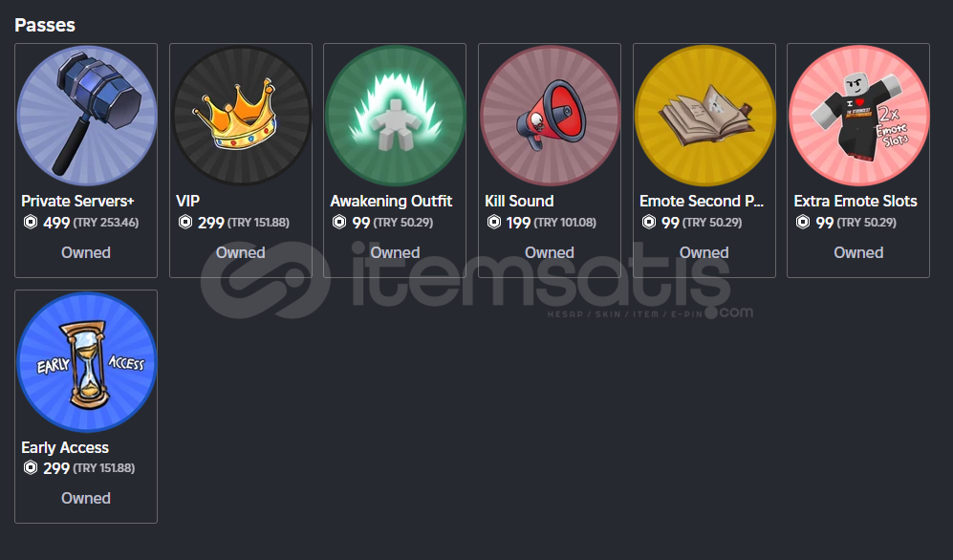Image resolution: width=953 pixels, height=560 pixels.
Task: Open the Emote Second Page book icon
Action: pos(704,116)
